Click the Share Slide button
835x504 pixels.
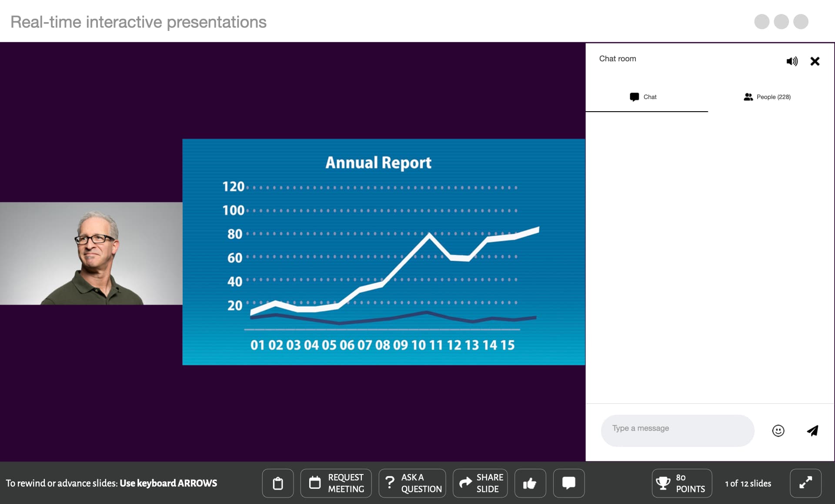point(480,483)
